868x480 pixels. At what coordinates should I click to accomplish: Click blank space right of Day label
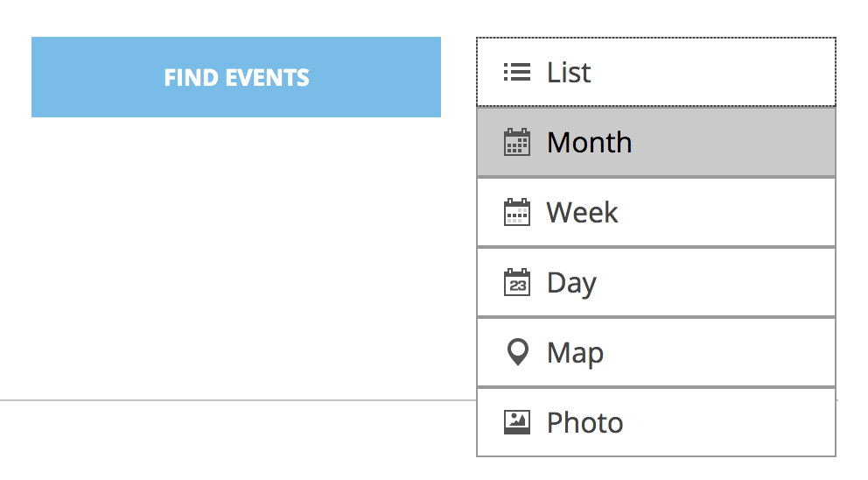tap(735, 283)
